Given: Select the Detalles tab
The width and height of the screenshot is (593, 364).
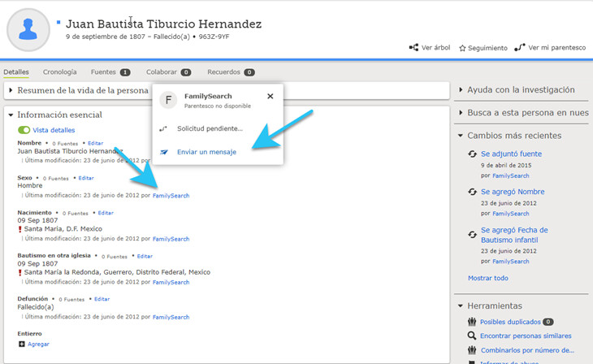Looking at the screenshot, I should (16, 71).
